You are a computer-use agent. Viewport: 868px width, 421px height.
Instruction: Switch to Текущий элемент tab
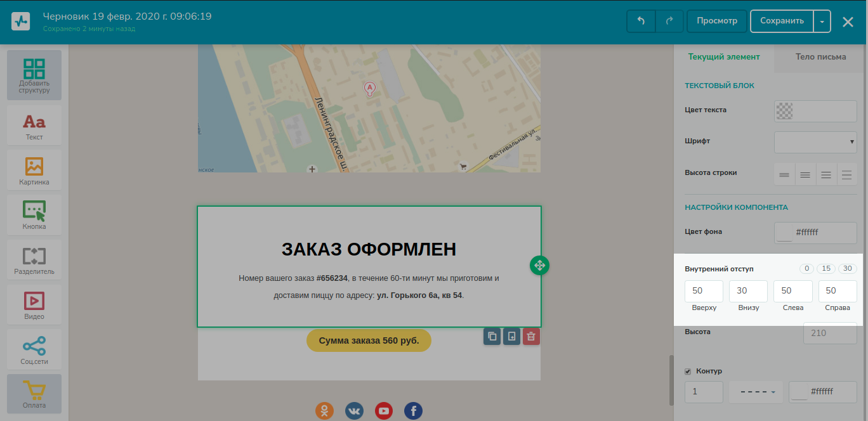pyautogui.click(x=723, y=56)
